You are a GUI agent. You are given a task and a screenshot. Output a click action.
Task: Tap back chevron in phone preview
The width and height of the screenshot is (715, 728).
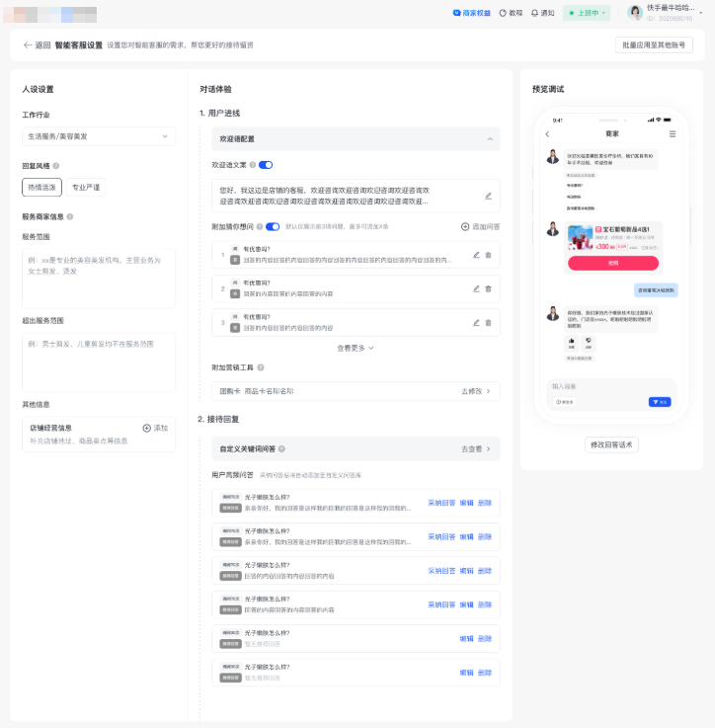[547, 134]
